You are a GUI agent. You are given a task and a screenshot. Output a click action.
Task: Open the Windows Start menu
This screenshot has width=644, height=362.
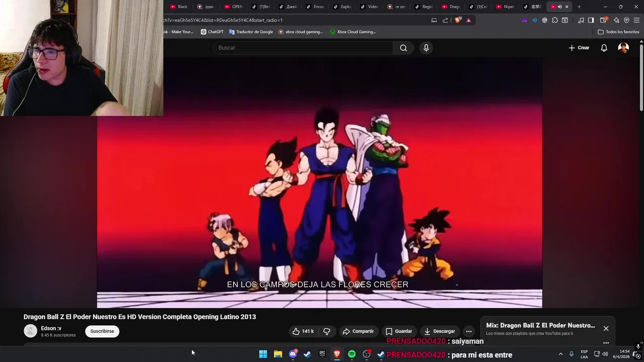(x=263, y=354)
